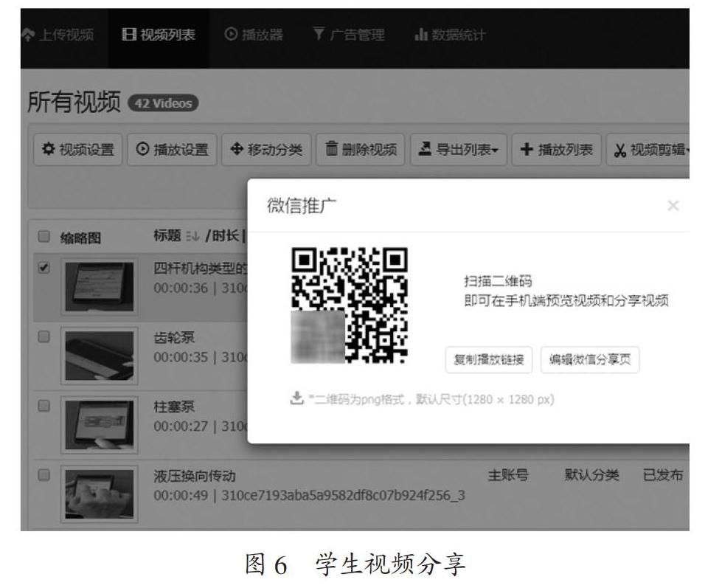Open the 数据统计 statistics tab
Image resolution: width=708 pixels, height=588 pixels.
[450, 35]
